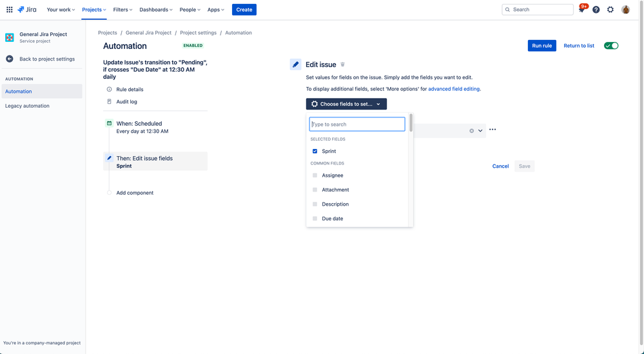This screenshot has width=644, height=354.
Task: Click Return to list link
Action: pos(579,46)
